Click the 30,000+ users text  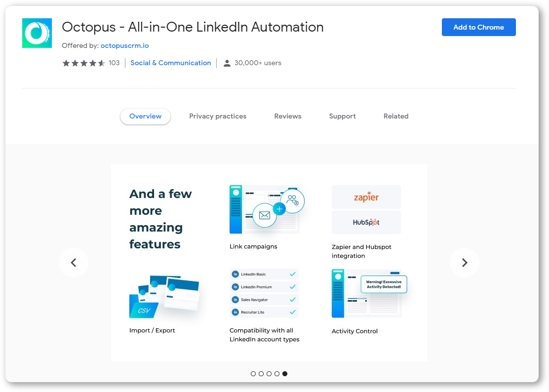click(x=258, y=63)
